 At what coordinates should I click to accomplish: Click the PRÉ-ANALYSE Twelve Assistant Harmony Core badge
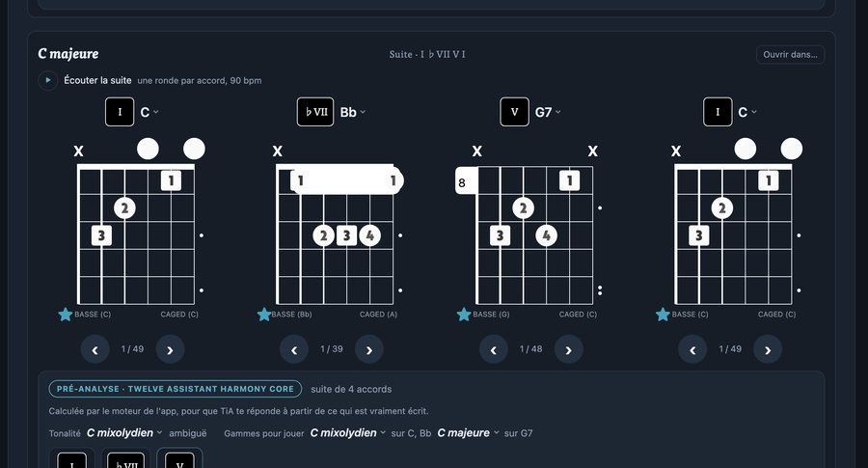pyautogui.click(x=175, y=389)
